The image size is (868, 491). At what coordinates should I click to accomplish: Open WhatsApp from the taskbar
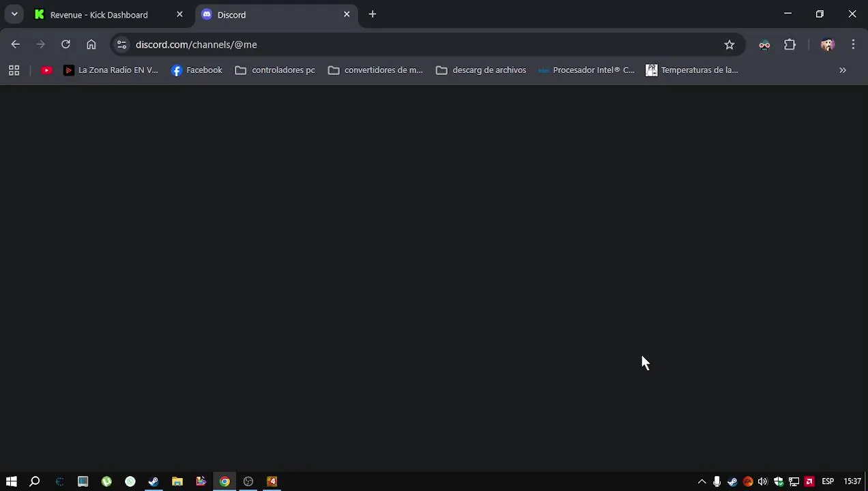click(130, 481)
